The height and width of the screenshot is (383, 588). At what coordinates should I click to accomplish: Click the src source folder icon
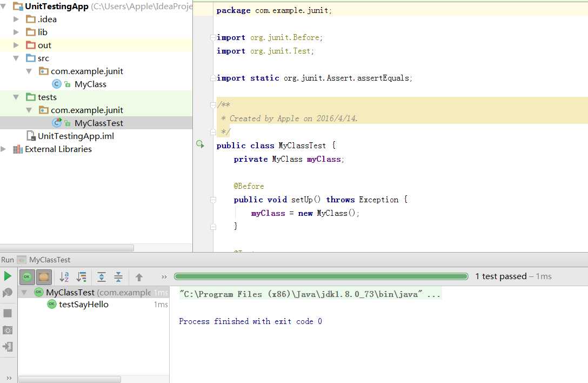pos(31,58)
